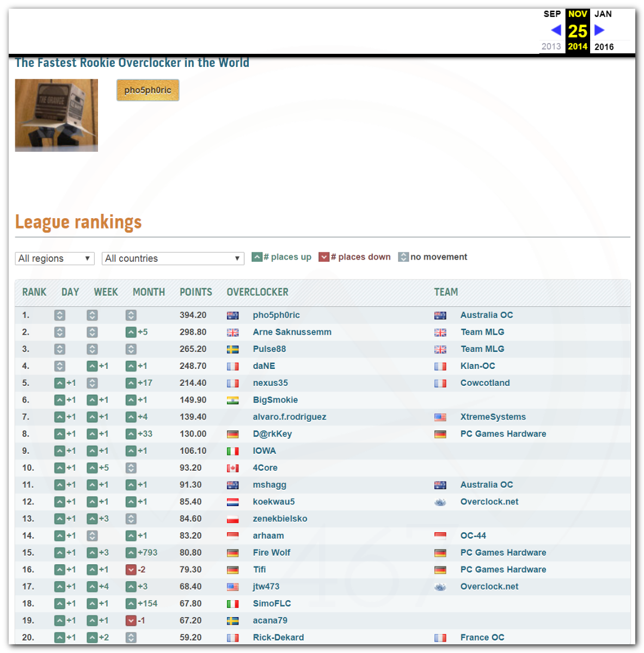The width and height of the screenshot is (644, 653).
Task: Click week up arrow +5 for 4Core
Action: click(92, 468)
